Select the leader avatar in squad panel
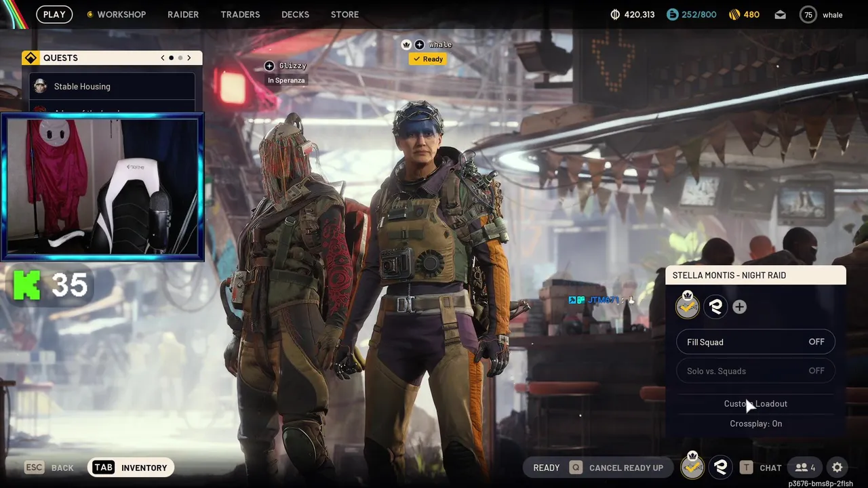The width and height of the screenshot is (868, 488). [688, 306]
